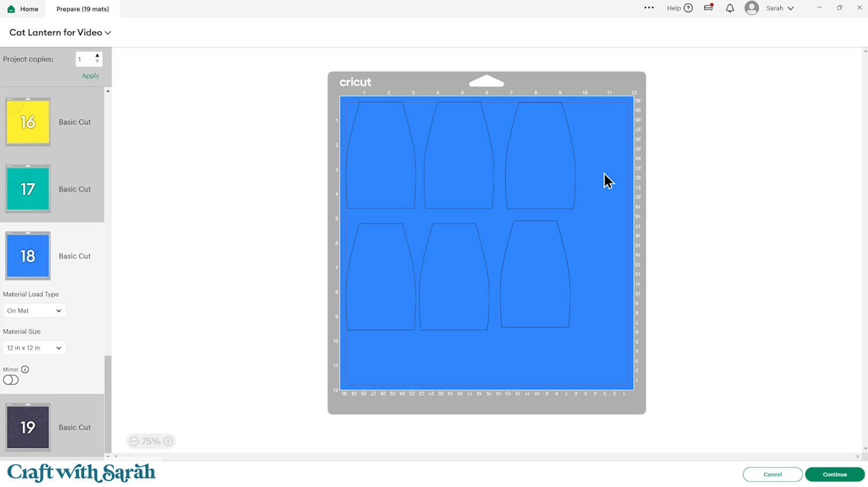Open the Help menu
Image resolution: width=868 pixels, height=487 pixels.
679,8
